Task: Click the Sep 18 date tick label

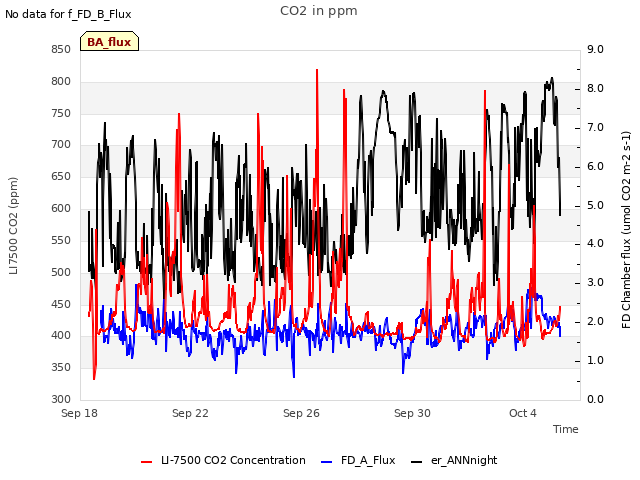Action: coord(80,413)
